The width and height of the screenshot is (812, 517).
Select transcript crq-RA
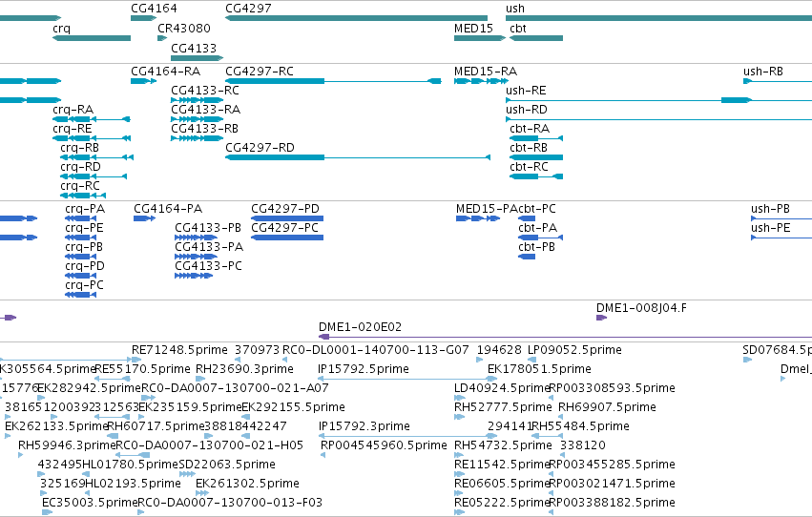click(92, 119)
